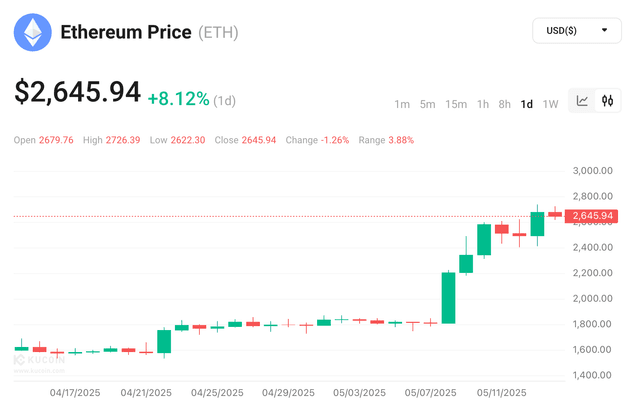The width and height of the screenshot is (640, 419).
Task: Click the www.kucoin.com watermark link
Action: click(39, 371)
